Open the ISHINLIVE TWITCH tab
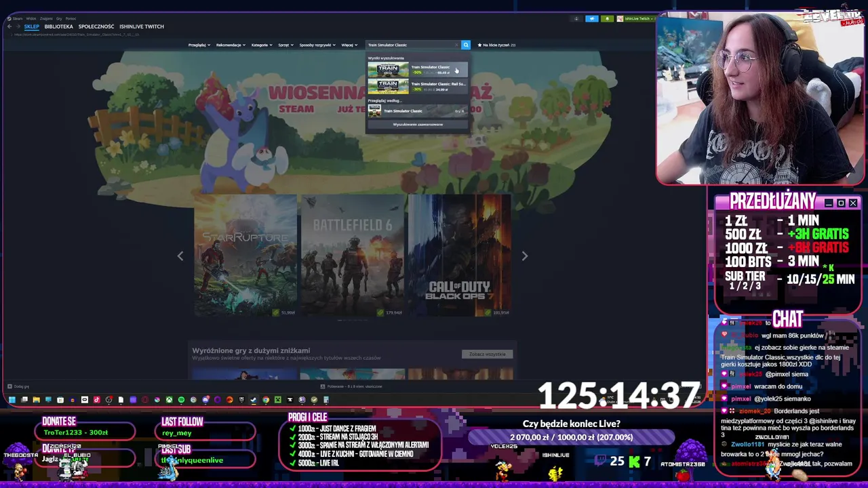The width and height of the screenshot is (868, 488). click(142, 26)
